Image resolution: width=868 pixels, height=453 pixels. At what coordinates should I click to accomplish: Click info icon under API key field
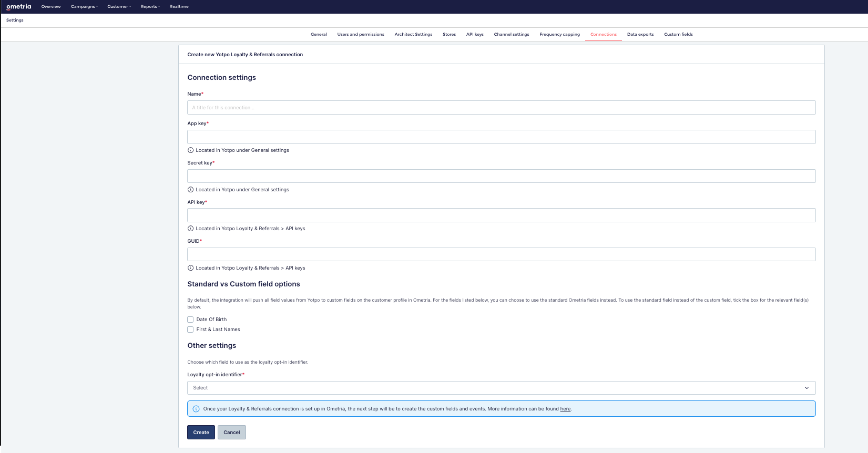(x=190, y=229)
